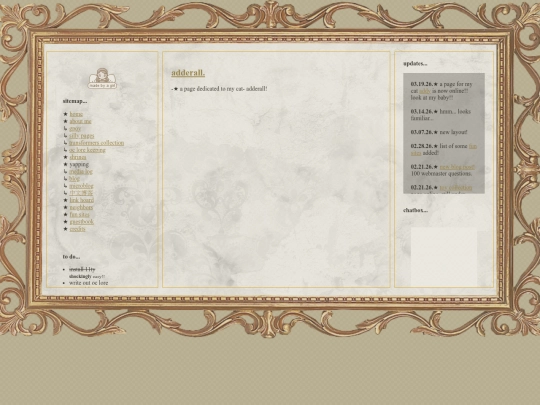Click '03.14.26' looks familiar update entry
Screen dimensions: 540x405
pos(441,115)
